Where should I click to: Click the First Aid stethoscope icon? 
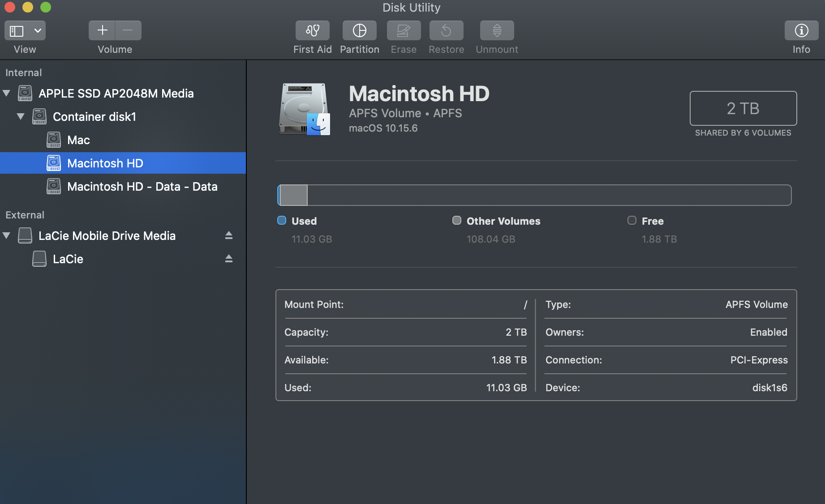point(312,30)
